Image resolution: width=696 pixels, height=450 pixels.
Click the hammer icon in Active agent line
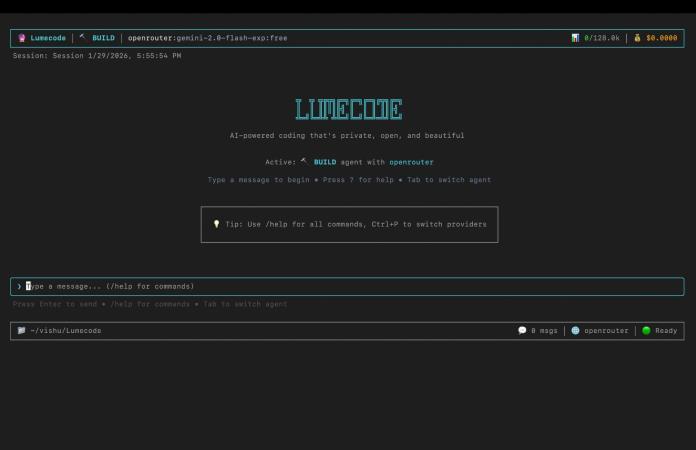(304, 161)
